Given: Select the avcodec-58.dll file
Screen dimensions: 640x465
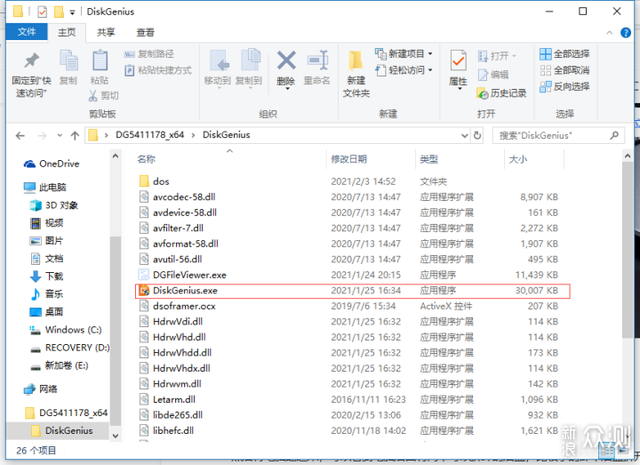Looking at the screenshot, I should point(177,197).
